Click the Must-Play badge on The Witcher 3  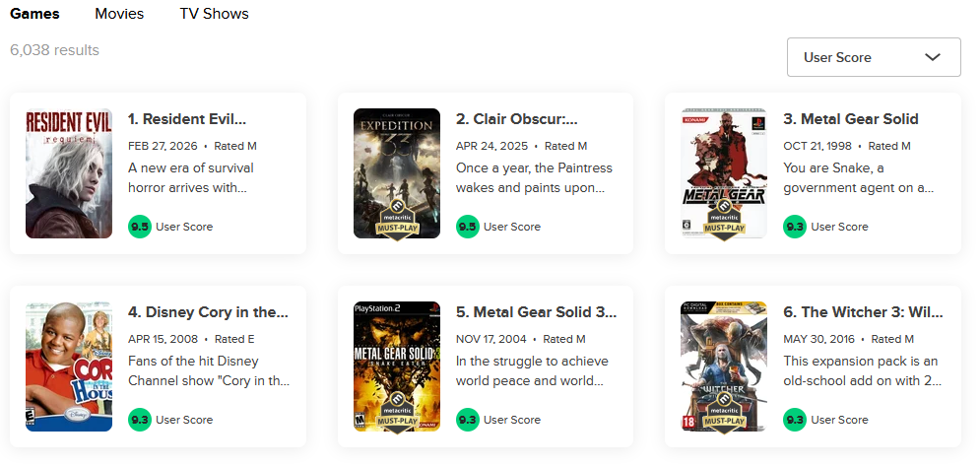point(723,415)
